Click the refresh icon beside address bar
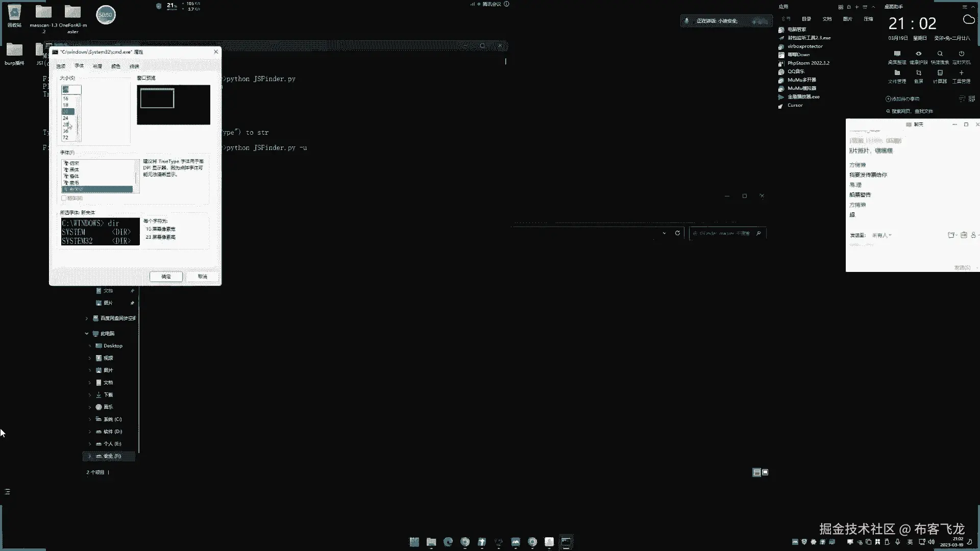 [x=677, y=233]
